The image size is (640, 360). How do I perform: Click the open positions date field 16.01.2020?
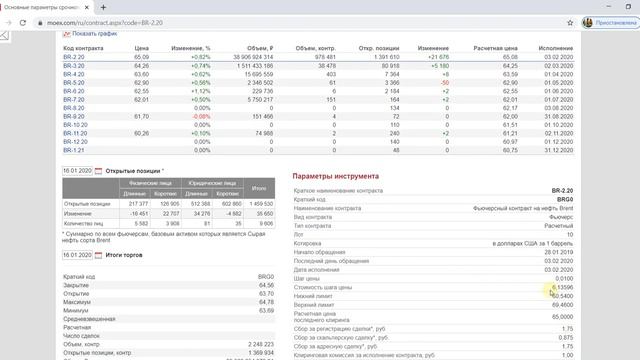[77, 171]
